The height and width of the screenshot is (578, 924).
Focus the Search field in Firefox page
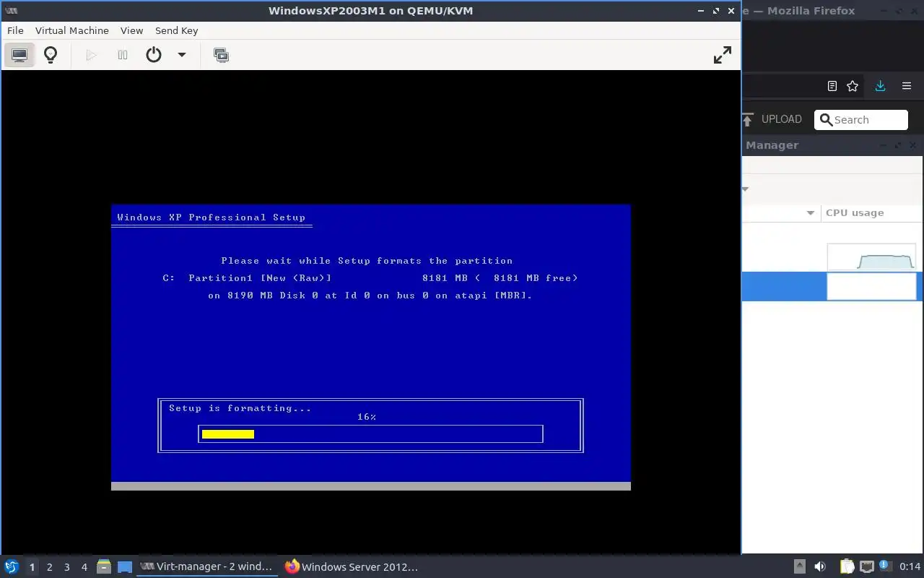coord(861,120)
